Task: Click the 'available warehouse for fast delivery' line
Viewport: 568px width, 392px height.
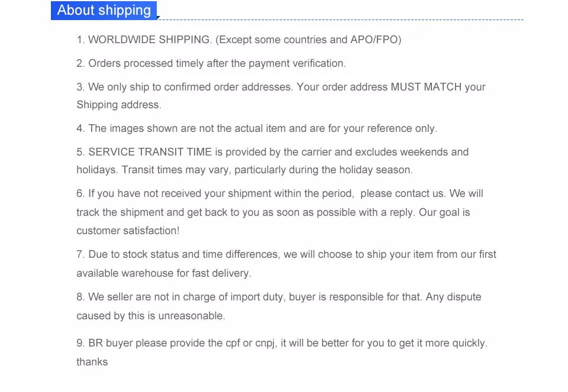Action: [x=164, y=273]
